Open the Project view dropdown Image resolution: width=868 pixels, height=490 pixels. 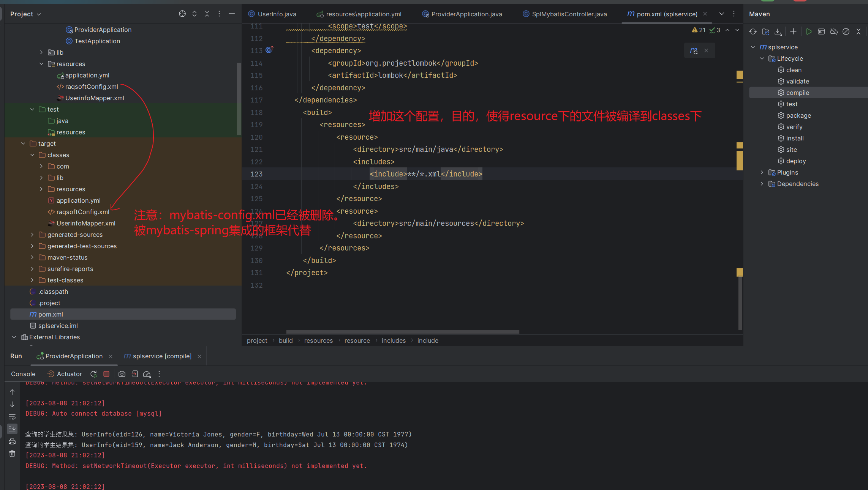25,14
